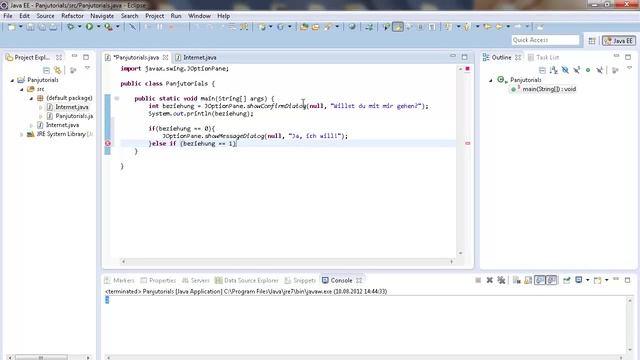Open the Refactor menu
This screenshot has height=360, width=640.
click(72, 16)
